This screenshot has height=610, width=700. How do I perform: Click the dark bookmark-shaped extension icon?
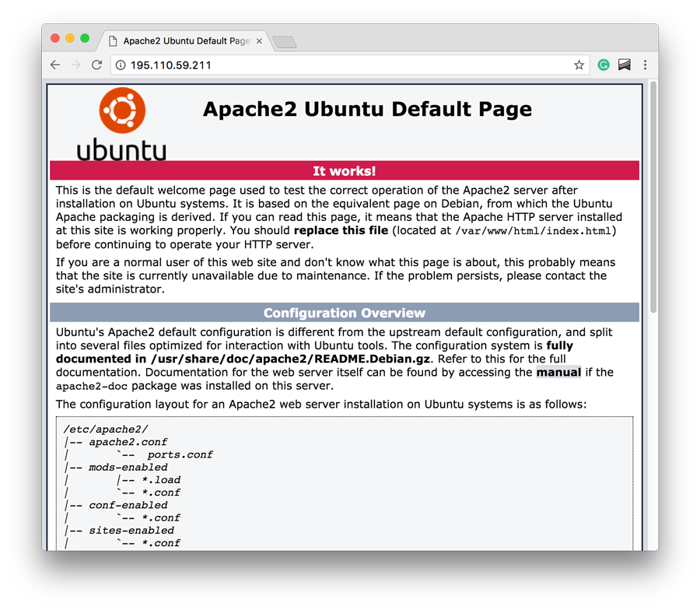click(625, 65)
